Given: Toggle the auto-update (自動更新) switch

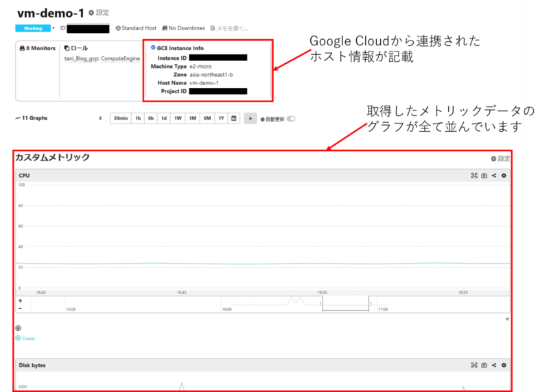Looking at the screenshot, I should (291, 118).
